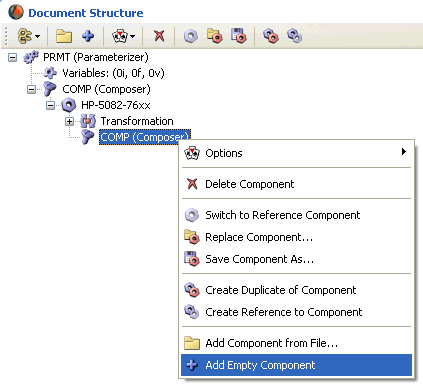Click the Transformation node icon

click(x=88, y=121)
